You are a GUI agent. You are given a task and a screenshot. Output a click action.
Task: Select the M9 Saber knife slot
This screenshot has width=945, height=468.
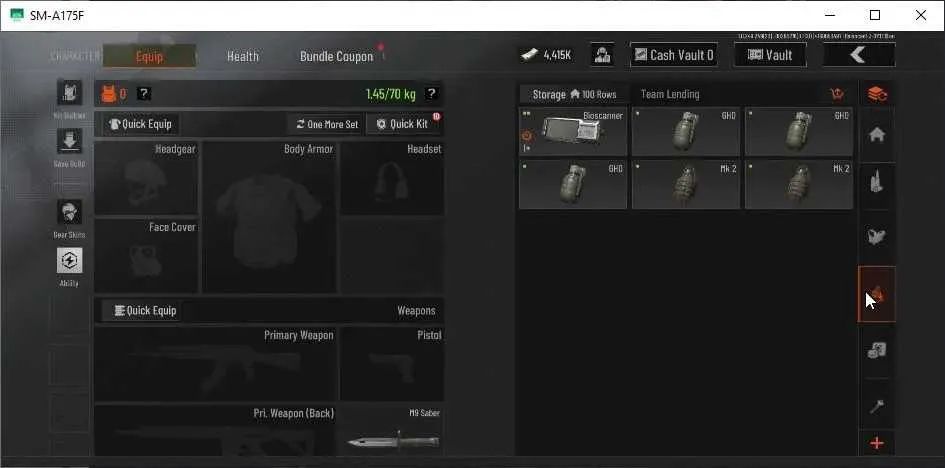(x=392, y=430)
